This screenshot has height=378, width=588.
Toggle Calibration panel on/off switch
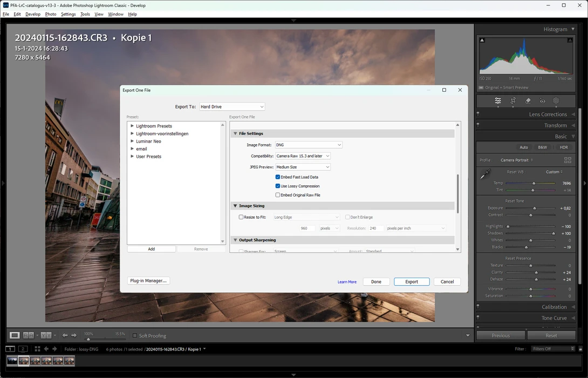[478, 307]
